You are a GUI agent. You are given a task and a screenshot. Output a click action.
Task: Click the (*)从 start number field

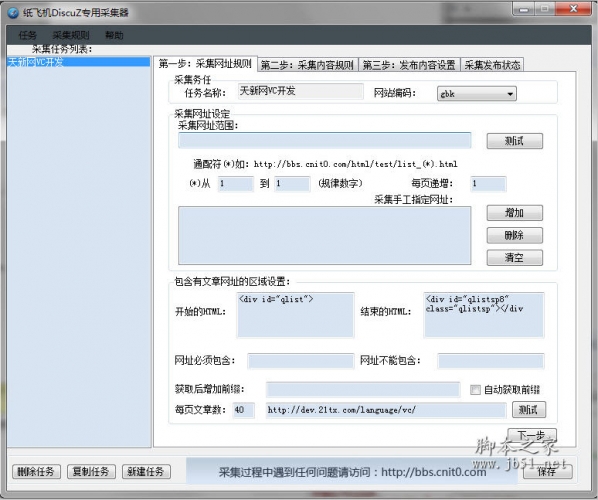pyautogui.click(x=236, y=184)
